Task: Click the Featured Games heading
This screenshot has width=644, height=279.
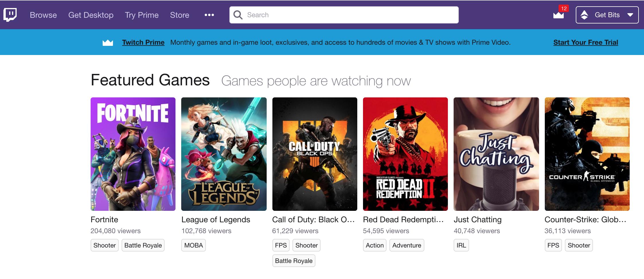Action: pyautogui.click(x=150, y=80)
